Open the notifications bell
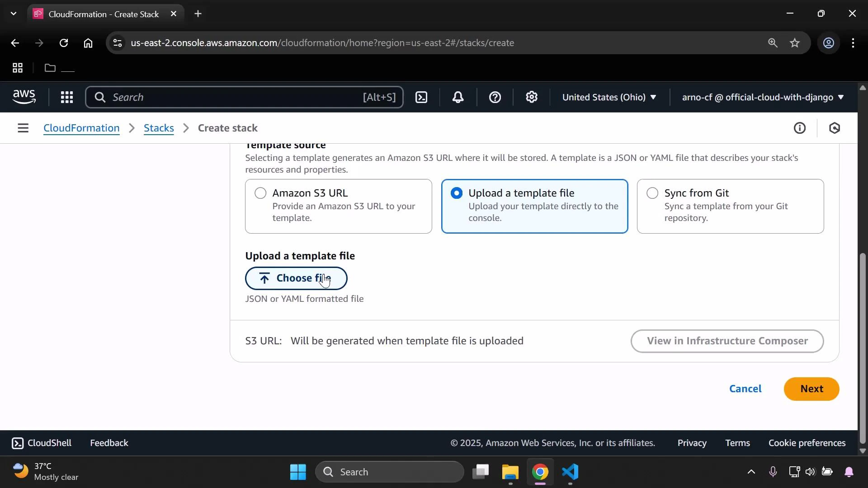This screenshot has height=488, width=868. pyautogui.click(x=458, y=97)
